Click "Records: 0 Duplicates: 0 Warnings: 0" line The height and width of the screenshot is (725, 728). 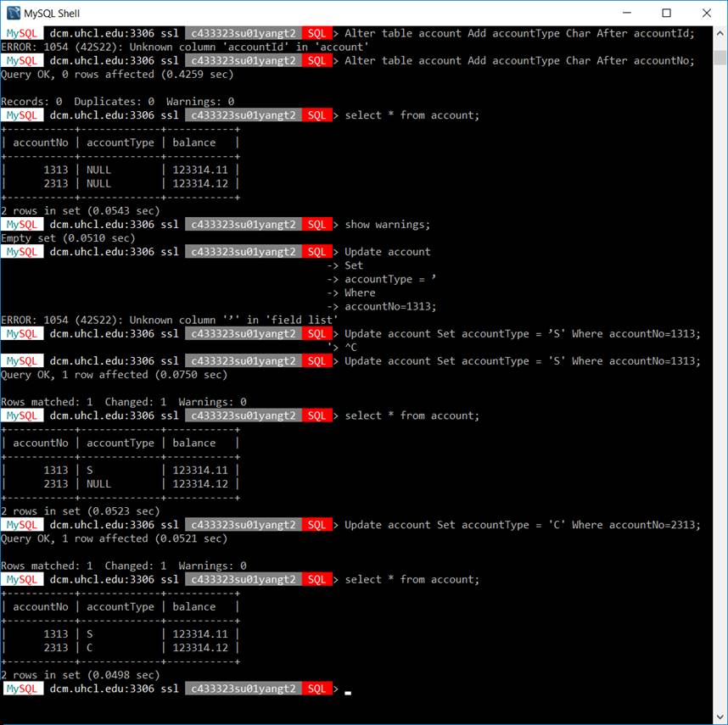pyautogui.click(x=117, y=102)
